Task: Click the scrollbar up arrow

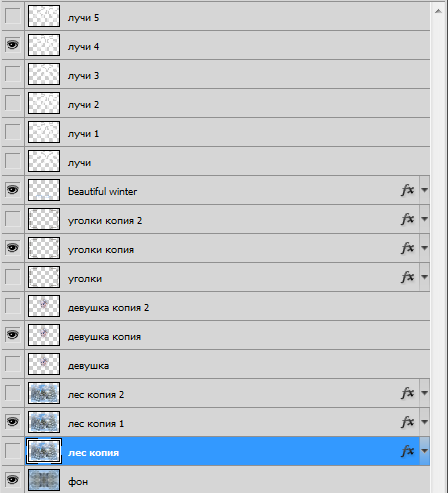Action: (x=438, y=11)
